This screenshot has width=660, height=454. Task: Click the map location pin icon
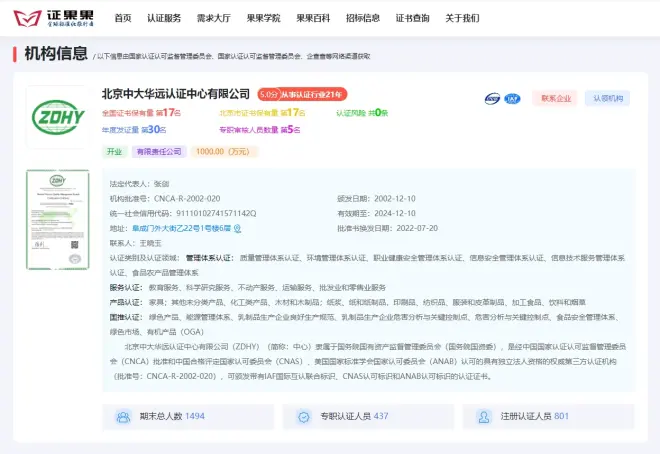pyautogui.click(x=237, y=228)
